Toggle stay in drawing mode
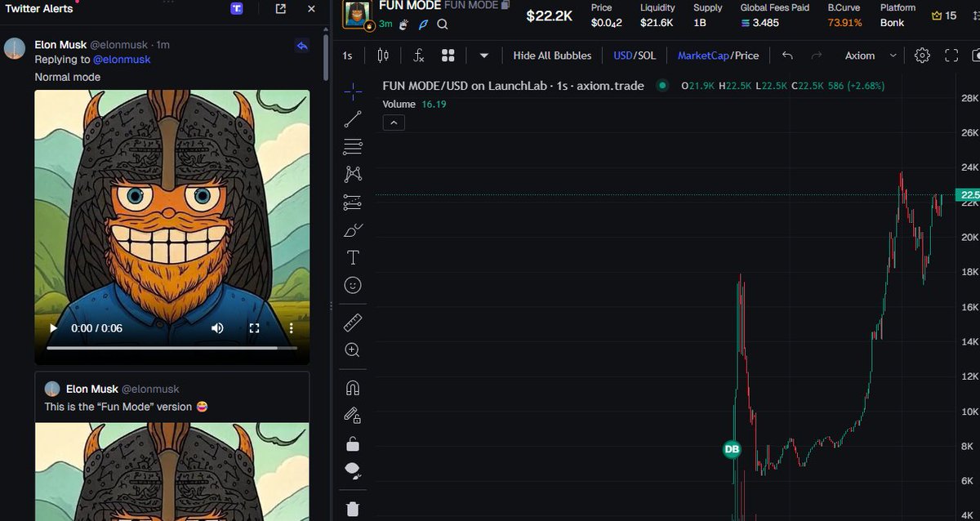 coord(353,416)
